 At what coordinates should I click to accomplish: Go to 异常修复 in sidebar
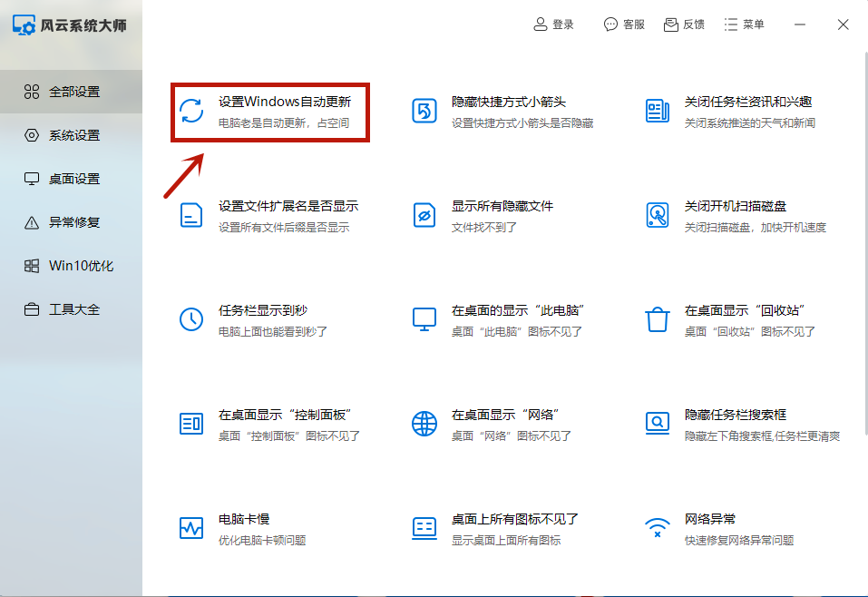71,222
